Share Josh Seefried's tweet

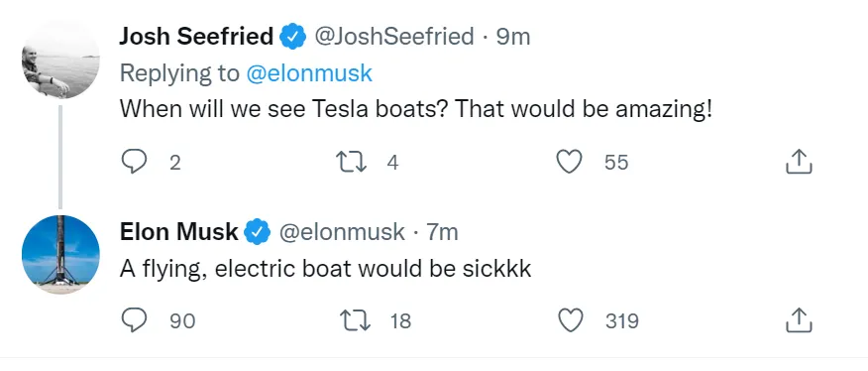[799, 162]
